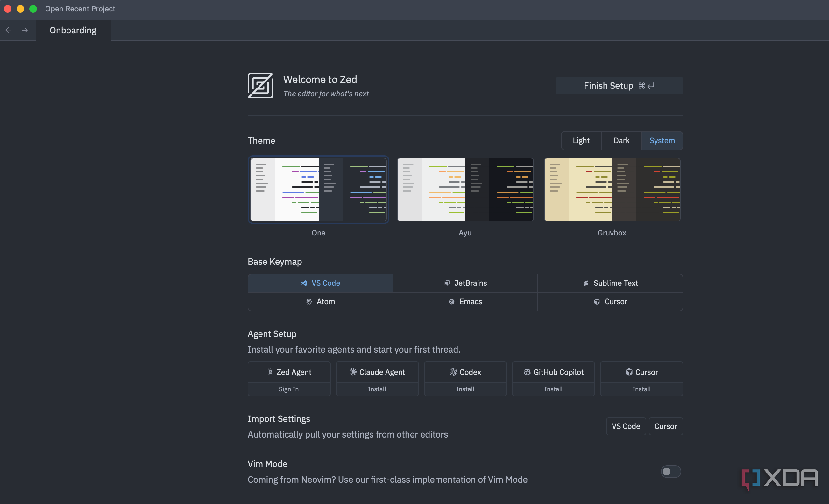Install the GitHub Copilot agent
This screenshot has height=504, width=829.
click(553, 389)
